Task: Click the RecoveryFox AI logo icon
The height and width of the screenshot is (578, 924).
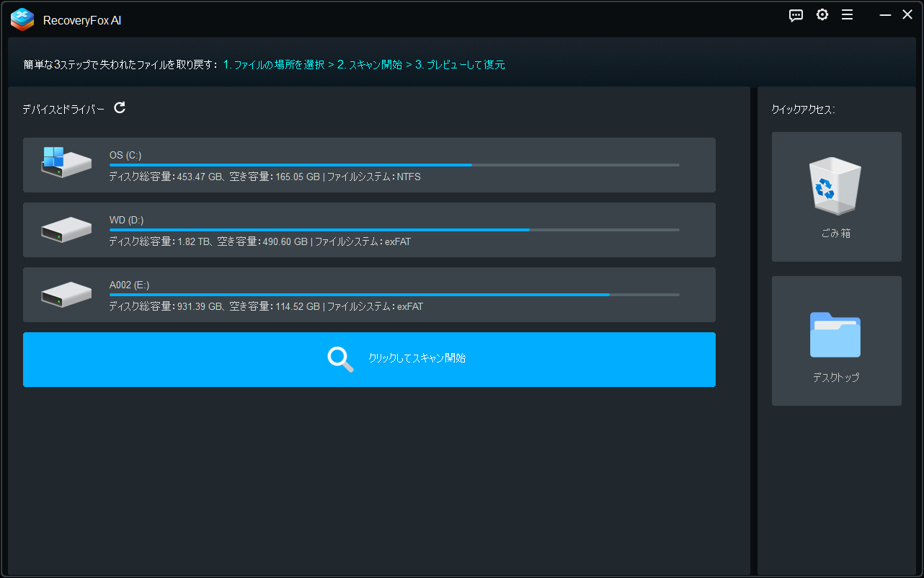Action: point(22,20)
